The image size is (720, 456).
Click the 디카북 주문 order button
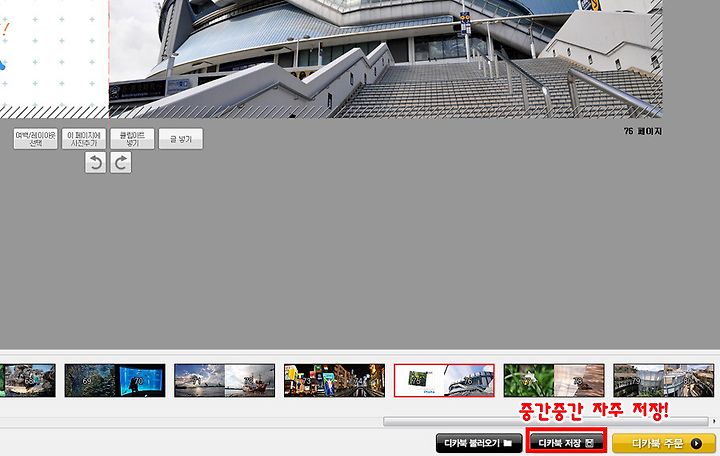coord(664,443)
